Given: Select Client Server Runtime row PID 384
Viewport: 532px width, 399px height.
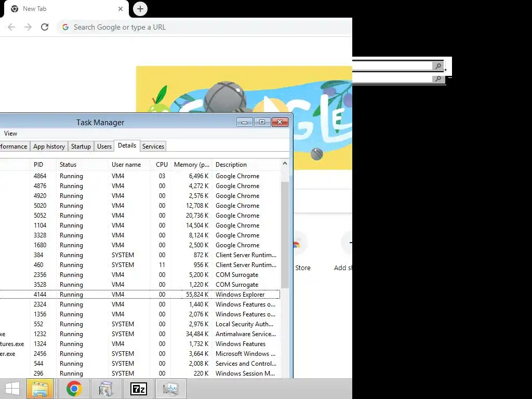Looking at the screenshot, I should click(140, 255).
